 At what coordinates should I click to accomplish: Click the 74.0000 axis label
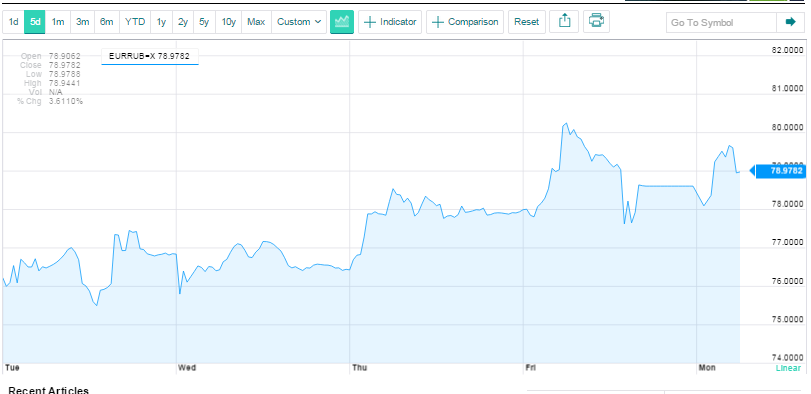click(x=787, y=358)
